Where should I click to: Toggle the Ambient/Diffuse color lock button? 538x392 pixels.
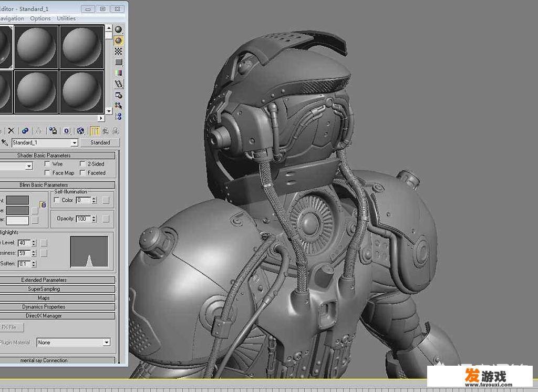coord(43,205)
